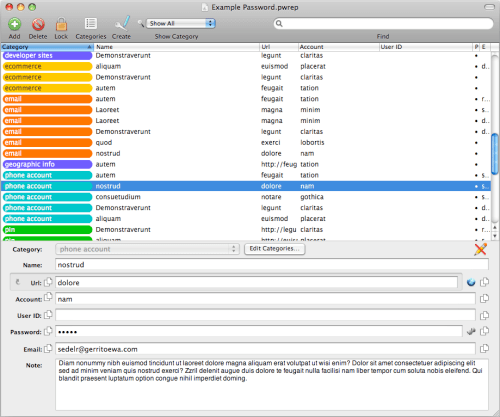This screenshot has height=417, width=500.
Task: Select the phone account consuetudium row
Action: coord(246,197)
